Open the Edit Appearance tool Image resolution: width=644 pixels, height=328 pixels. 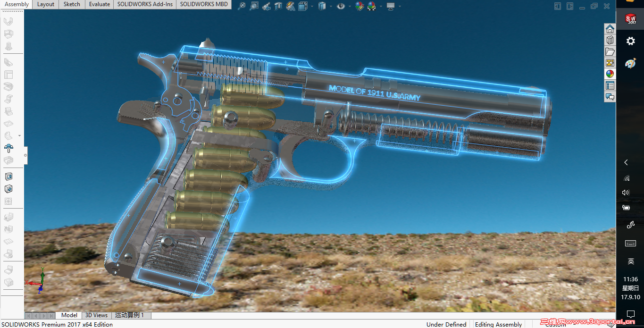click(360, 6)
